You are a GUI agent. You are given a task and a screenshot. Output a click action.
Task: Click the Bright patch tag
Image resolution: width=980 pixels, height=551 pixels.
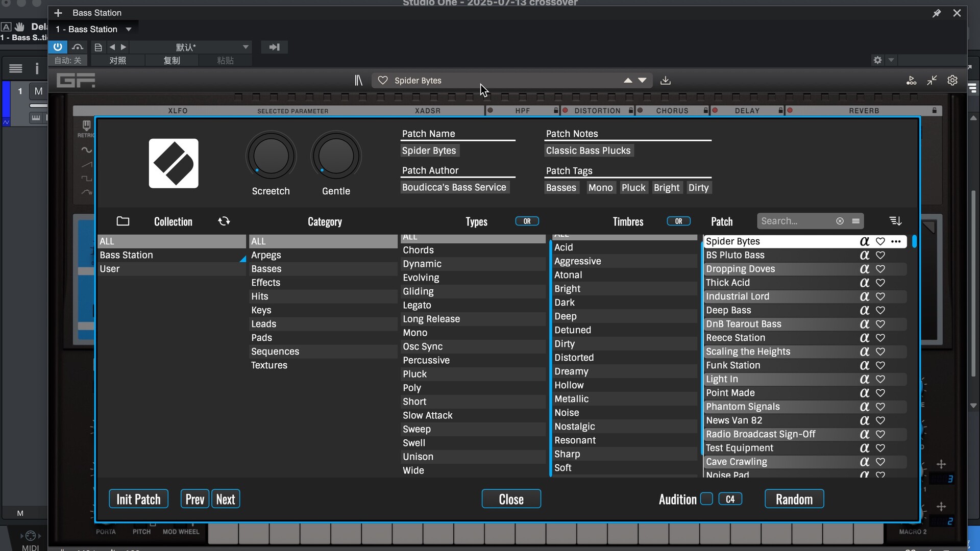(x=666, y=188)
